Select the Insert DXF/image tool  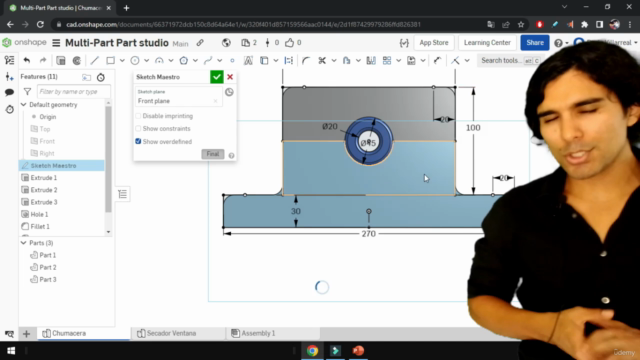coord(411,60)
